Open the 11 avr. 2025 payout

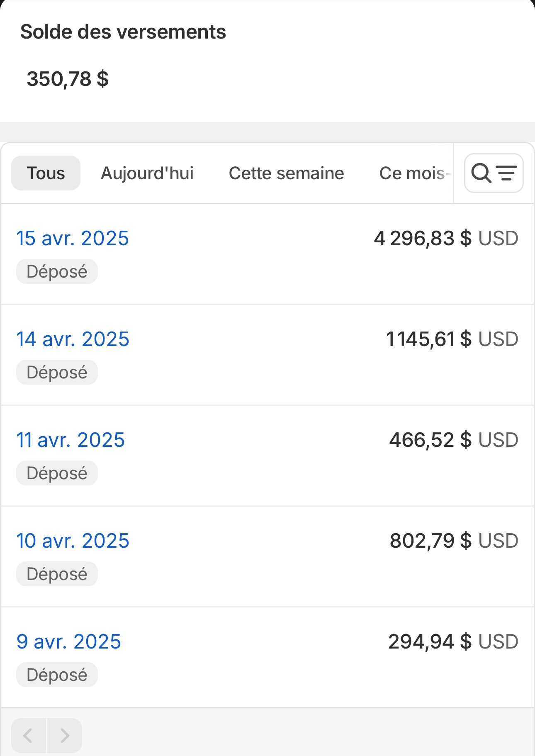(x=71, y=440)
